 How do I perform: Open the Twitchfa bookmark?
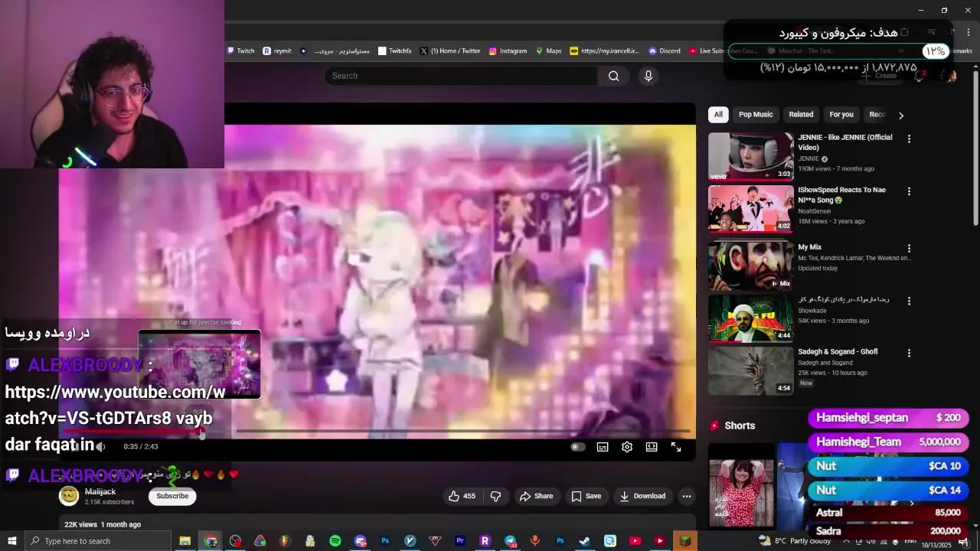(394, 51)
